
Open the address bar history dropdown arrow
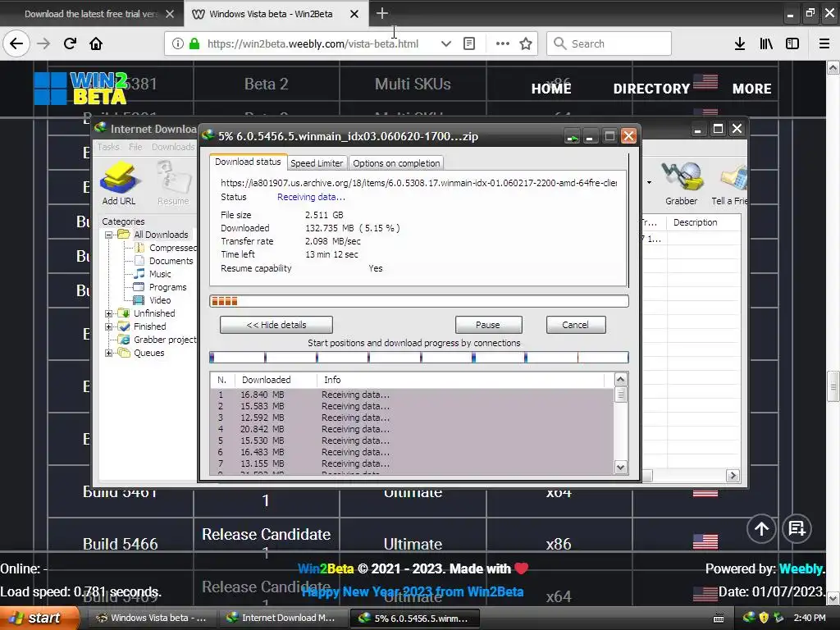(x=445, y=43)
